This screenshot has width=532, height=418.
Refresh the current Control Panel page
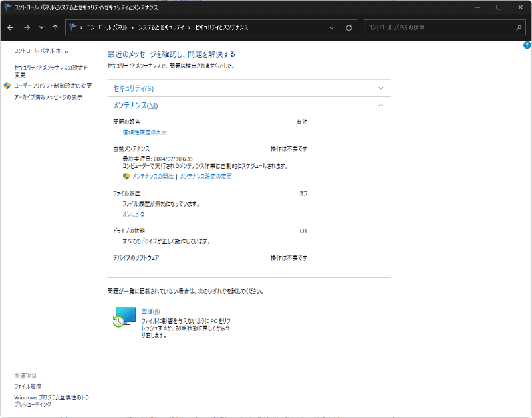point(348,27)
